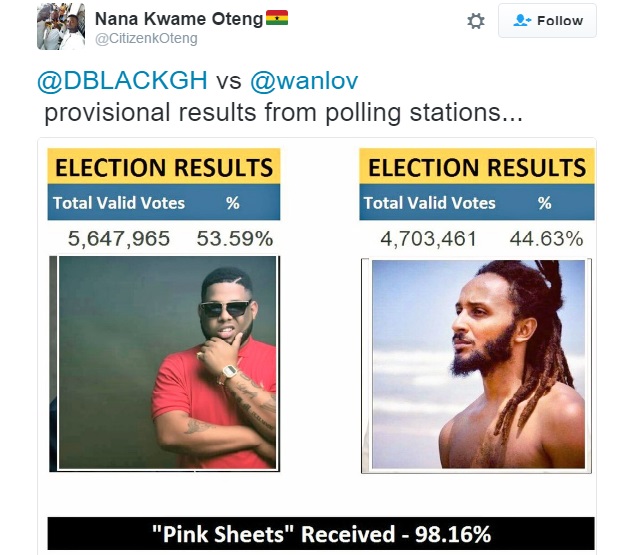Click the 53.59% percentage value
Viewport: 637px width, 555px height.
pos(234,239)
